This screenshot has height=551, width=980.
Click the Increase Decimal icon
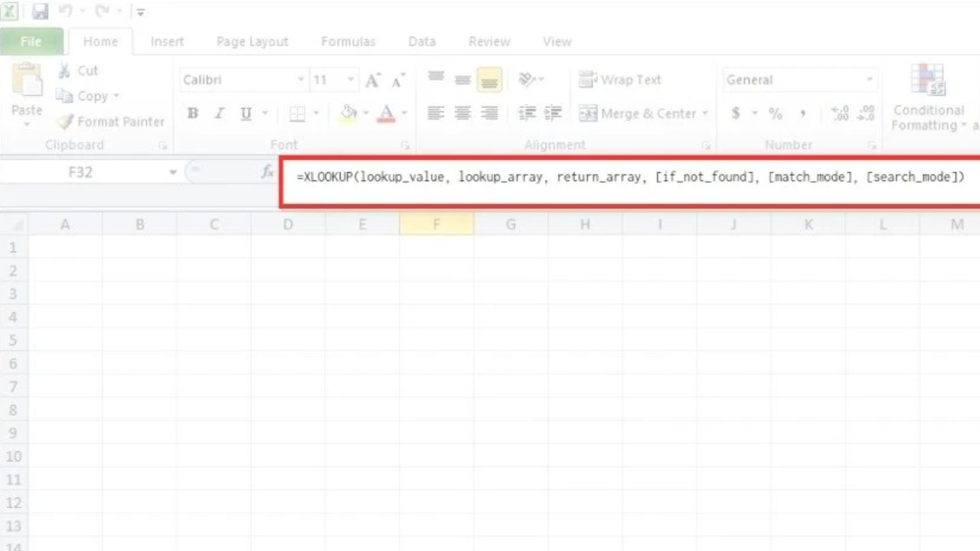point(840,113)
